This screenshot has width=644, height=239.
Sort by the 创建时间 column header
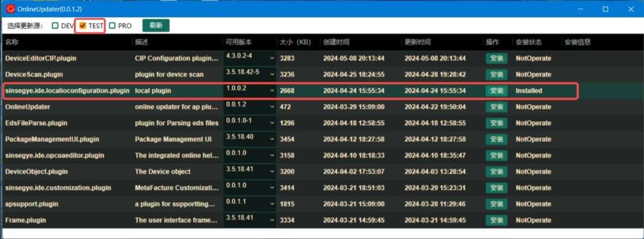[336, 42]
